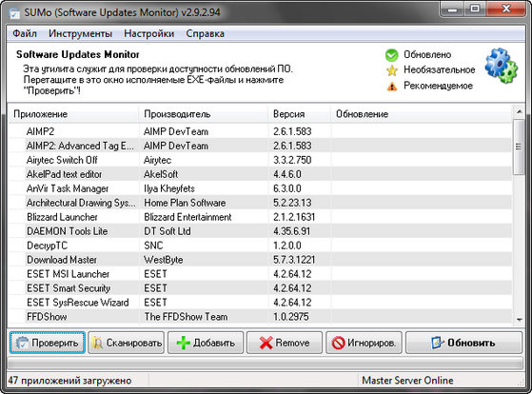Open the Инструменты menu
Image resolution: width=532 pixels, height=394 pixels.
click(80, 33)
